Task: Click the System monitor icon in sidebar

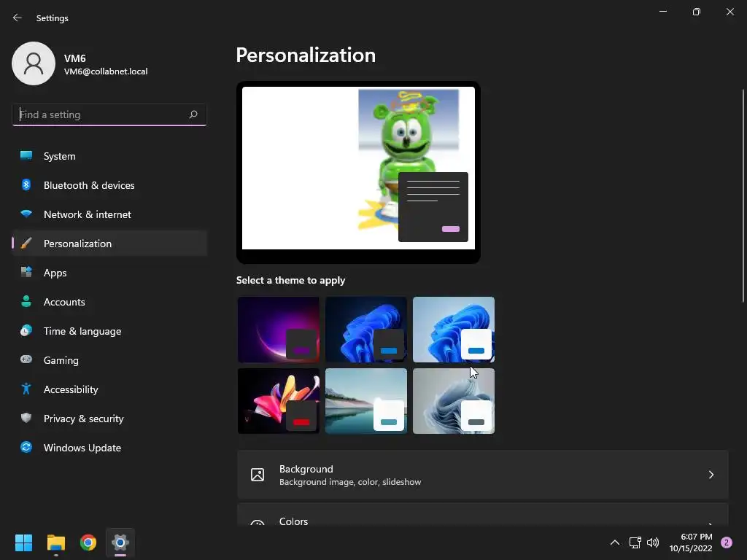Action: tap(26, 156)
